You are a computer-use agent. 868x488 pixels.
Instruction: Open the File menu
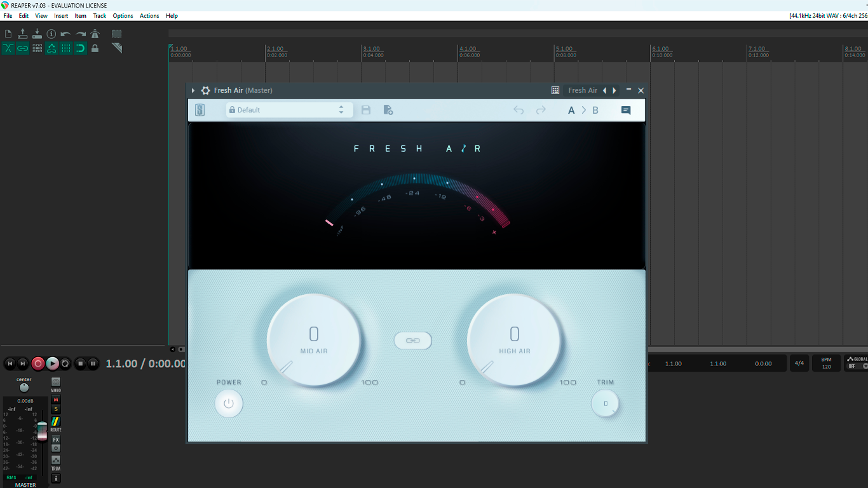click(8, 16)
